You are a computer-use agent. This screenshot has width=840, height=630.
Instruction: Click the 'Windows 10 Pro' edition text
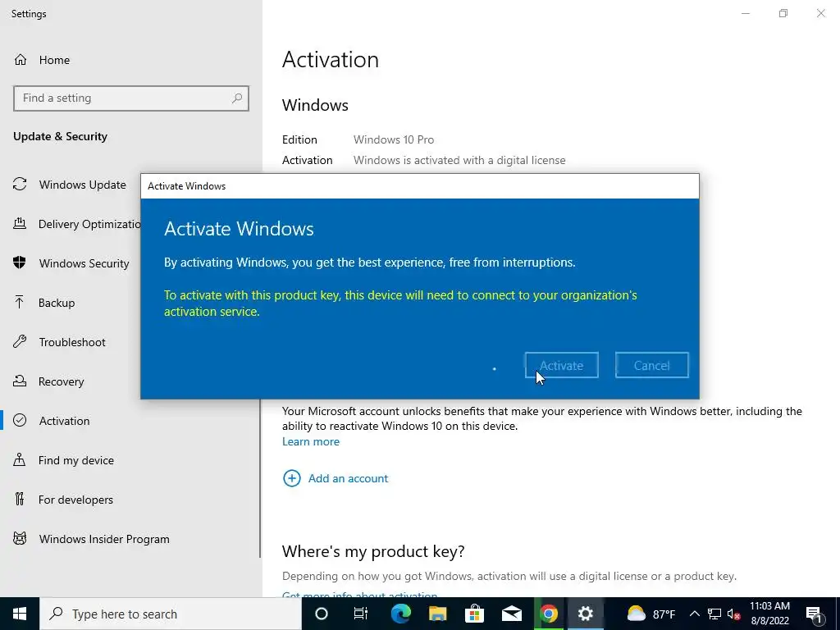(394, 139)
